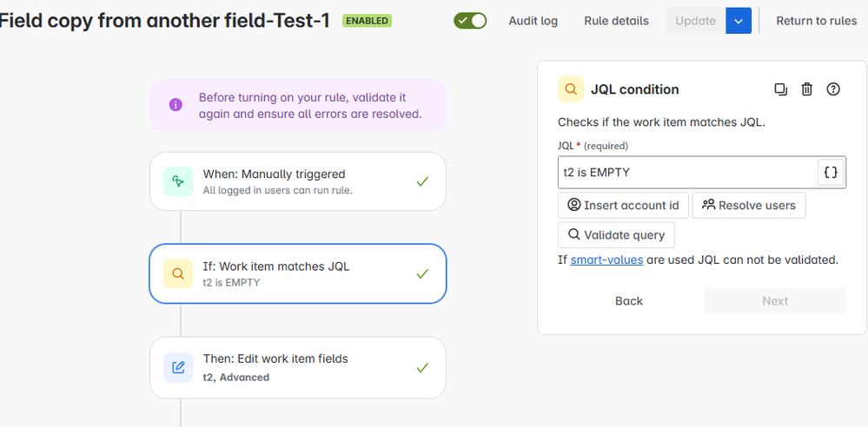Screen dimensions: 868x427
Task: Open help for JQL condition
Action: tap(833, 89)
